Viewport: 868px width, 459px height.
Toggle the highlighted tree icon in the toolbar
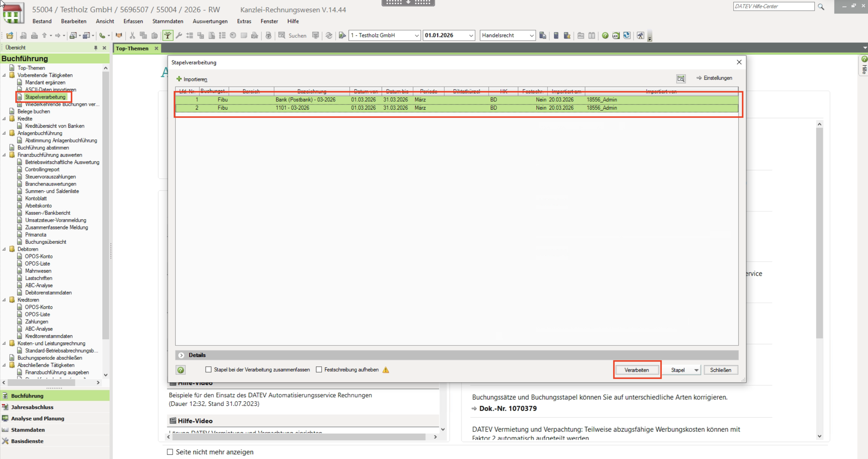coord(168,35)
